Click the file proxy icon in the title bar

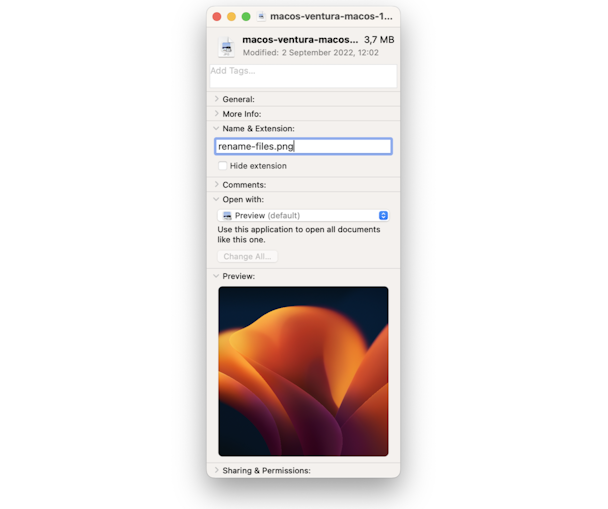coord(261,16)
